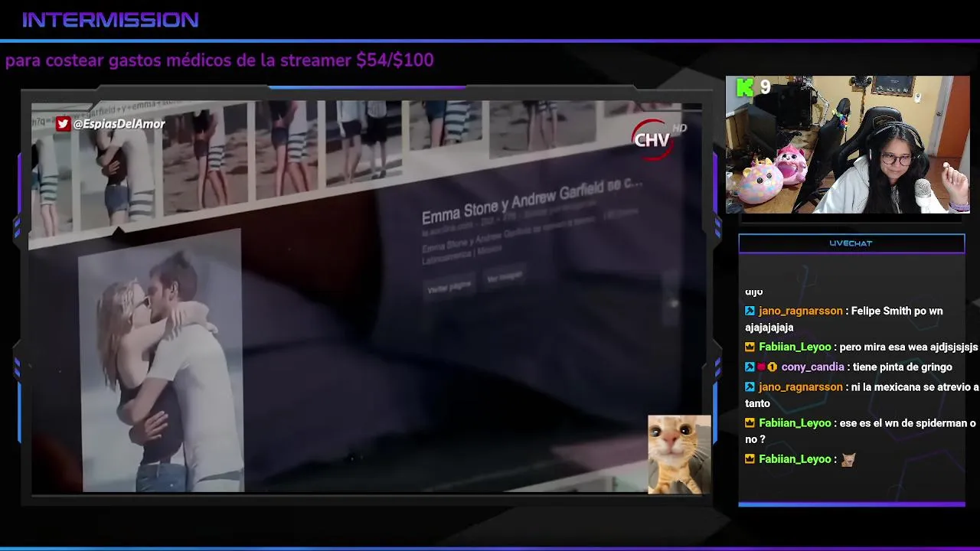Image resolution: width=980 pixels, height=551 pixels.
Task: Click the gold number 1 badge by cony_candia
Action: (x=773, y=367)
